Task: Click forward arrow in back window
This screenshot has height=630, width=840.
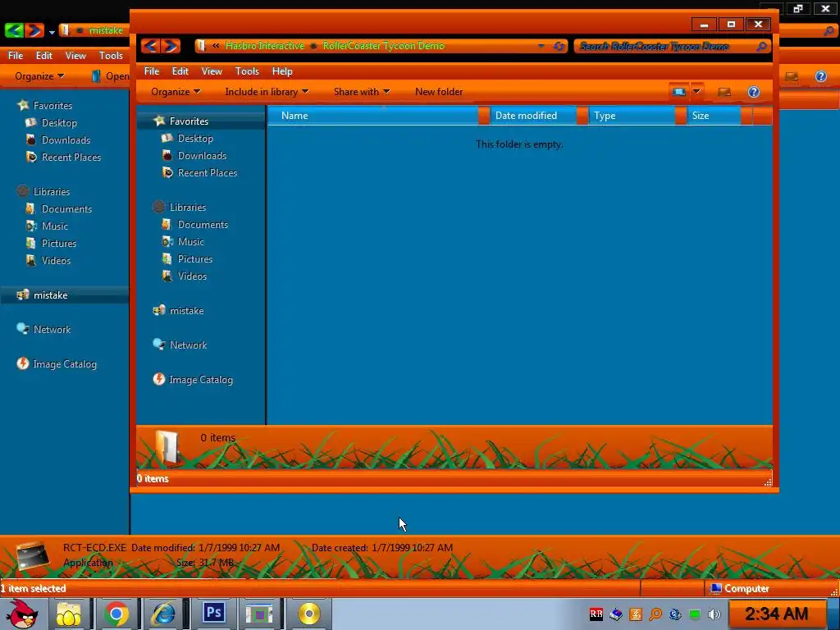Action: point(34,30)
